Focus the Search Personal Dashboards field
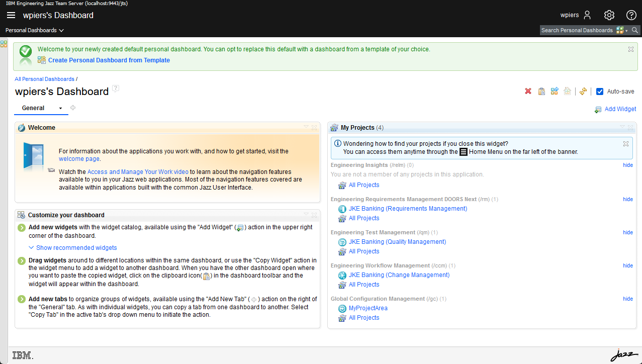642x364 pixels. 577,30
